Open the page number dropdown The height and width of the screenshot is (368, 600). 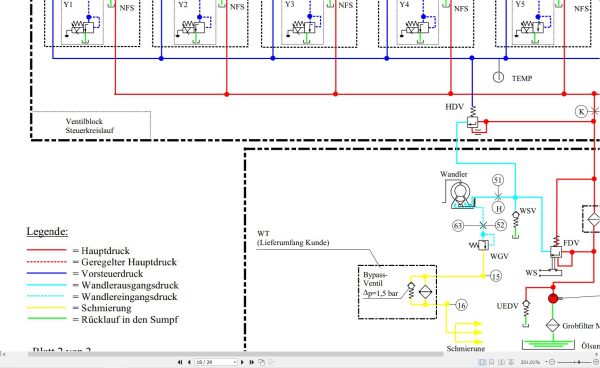point(235,362)
